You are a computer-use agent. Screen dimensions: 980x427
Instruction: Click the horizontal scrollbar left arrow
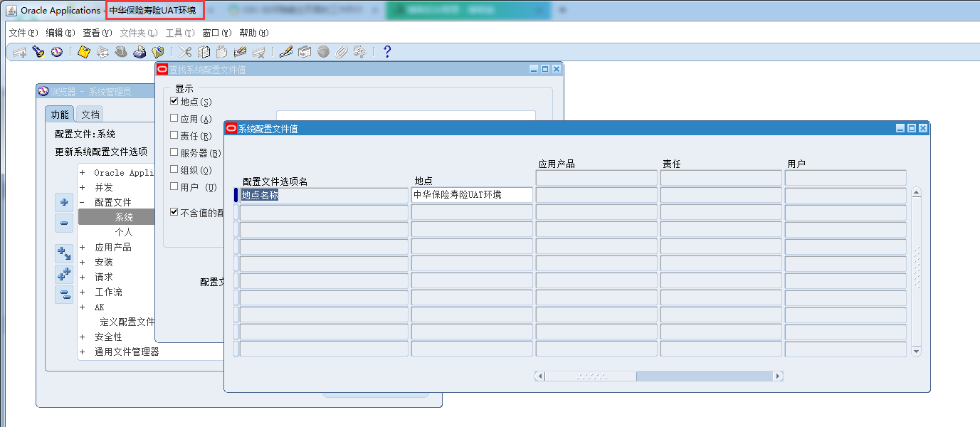tap(539, 376)
